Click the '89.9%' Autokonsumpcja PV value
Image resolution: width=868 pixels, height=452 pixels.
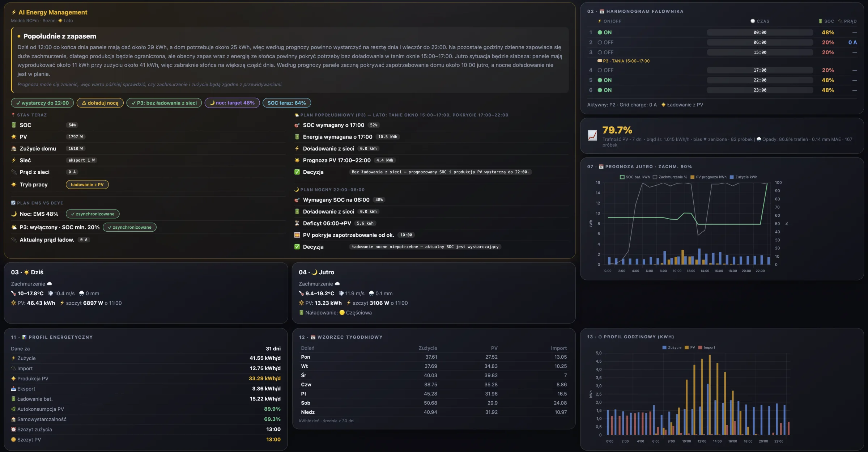pos(272,409)
